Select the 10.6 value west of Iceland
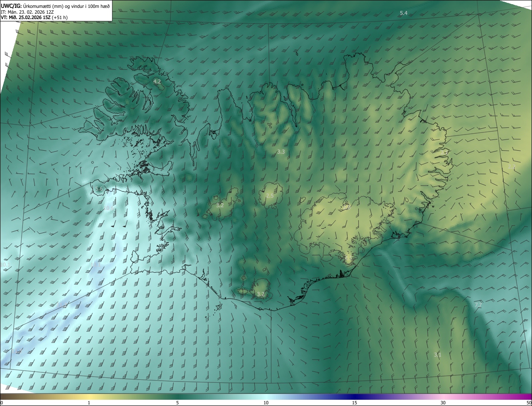 [x=109, y=208]
